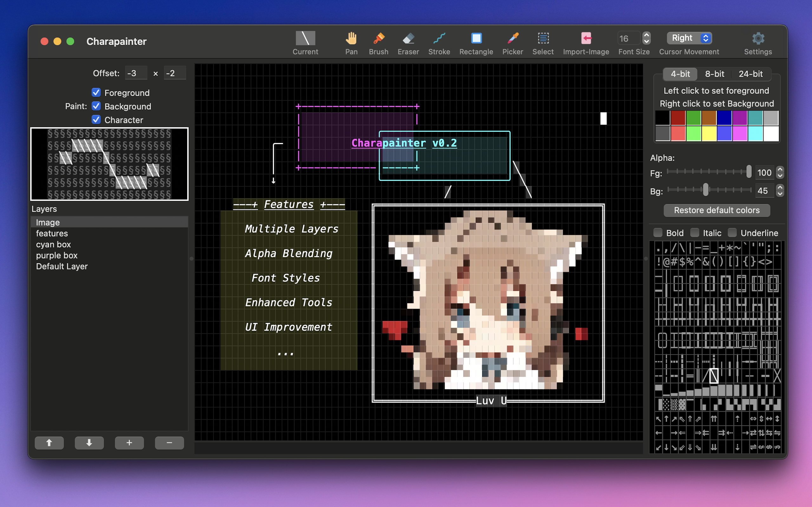Screen dimensions: 812x507
Task: Select the yellow color swatch
Action: 709,134
